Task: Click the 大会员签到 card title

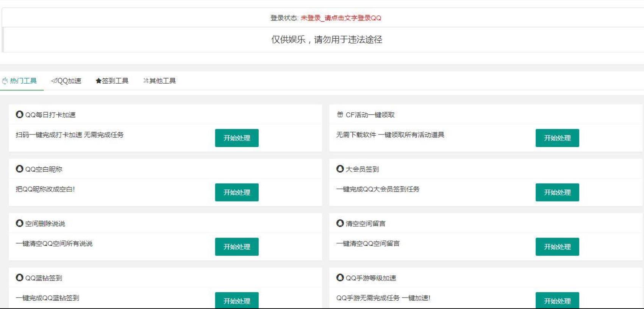Action: [x=362, y=169]
